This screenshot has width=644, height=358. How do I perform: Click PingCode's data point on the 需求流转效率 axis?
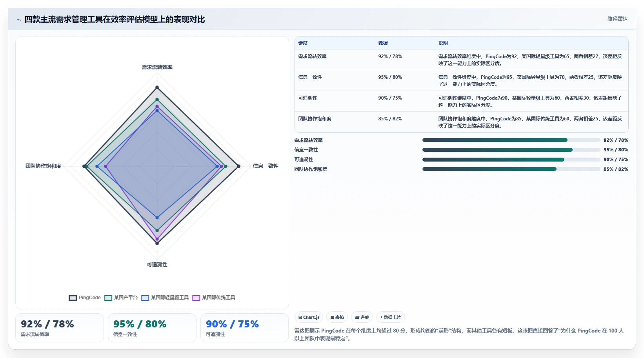[157, 87]
